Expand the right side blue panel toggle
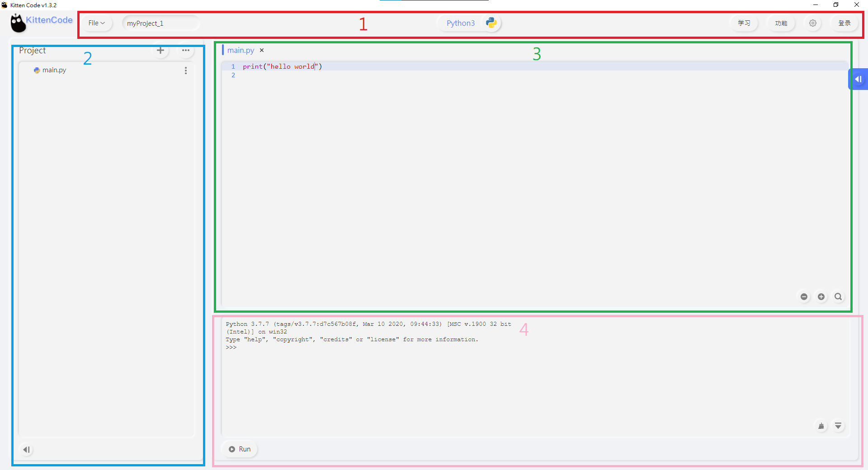This screenshot has height=470, width=868. point(858,79)
